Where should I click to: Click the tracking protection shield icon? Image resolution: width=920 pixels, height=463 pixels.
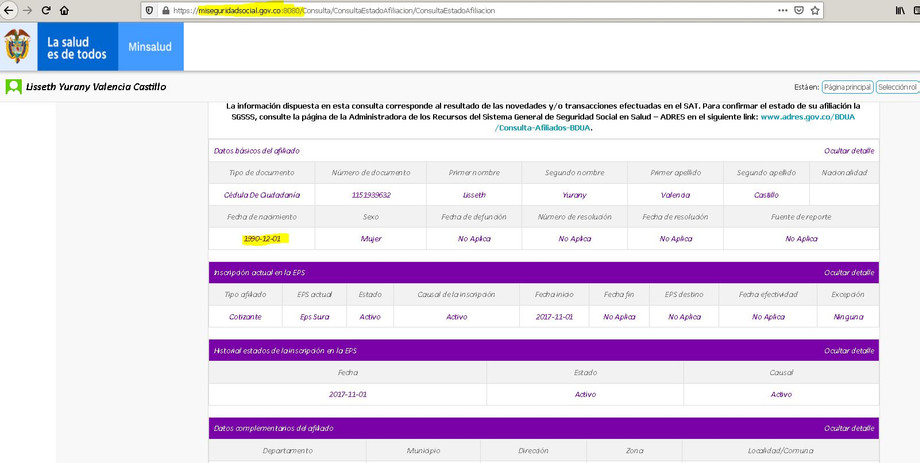click(x=149, y=10)
